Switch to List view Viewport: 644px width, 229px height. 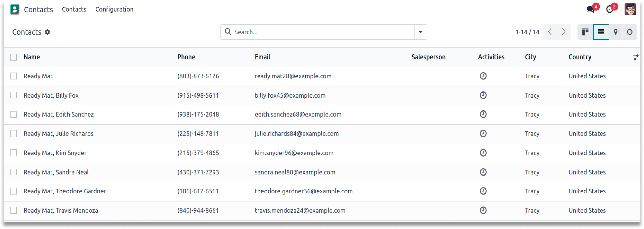tap(601, 32)
